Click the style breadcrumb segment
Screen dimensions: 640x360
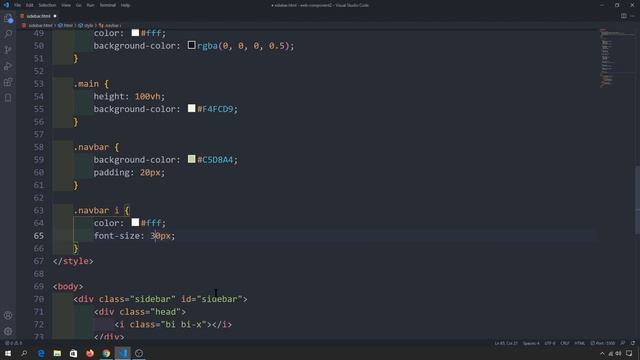coord(89,25)
